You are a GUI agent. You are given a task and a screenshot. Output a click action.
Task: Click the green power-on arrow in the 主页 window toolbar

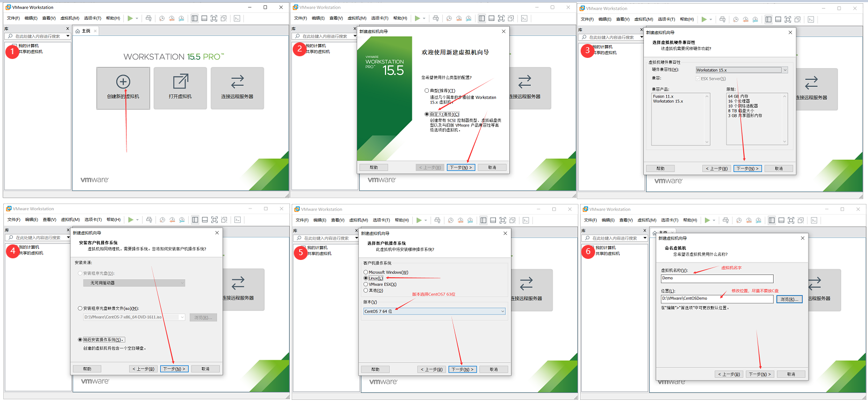(x=130, y=18)
